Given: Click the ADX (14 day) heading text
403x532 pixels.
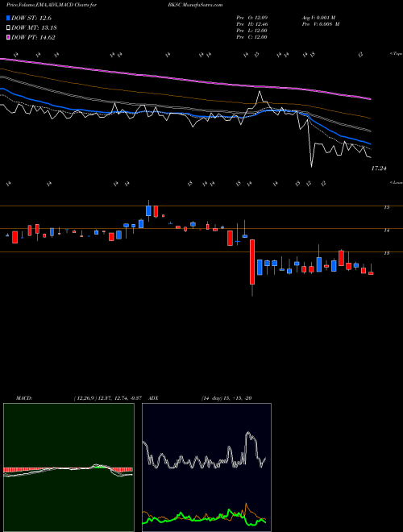Looking at the screenshot, I should pyautogui.click(x=200, y=398).
